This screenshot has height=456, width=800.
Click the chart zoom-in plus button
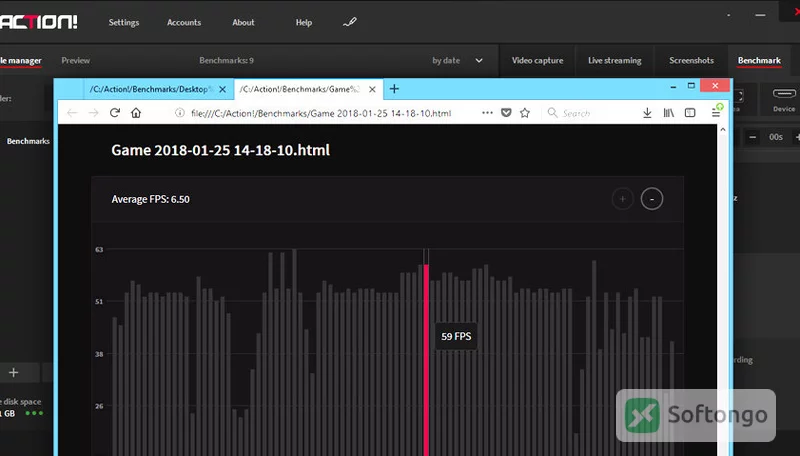622,199
